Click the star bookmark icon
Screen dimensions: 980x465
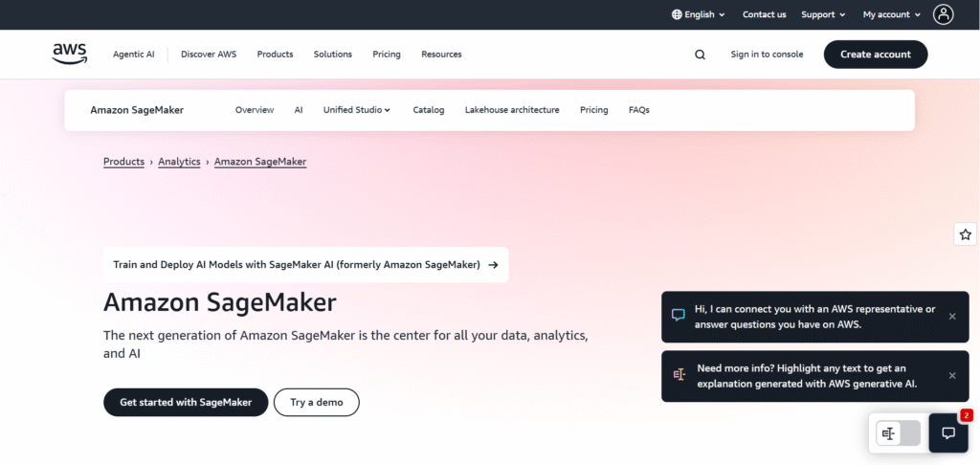coord(965,234)
